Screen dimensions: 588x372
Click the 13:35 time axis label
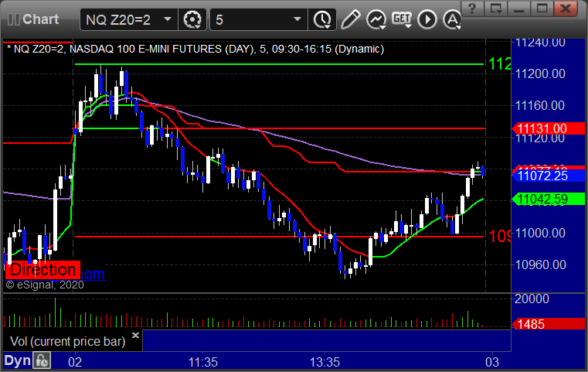click(325, 362)
